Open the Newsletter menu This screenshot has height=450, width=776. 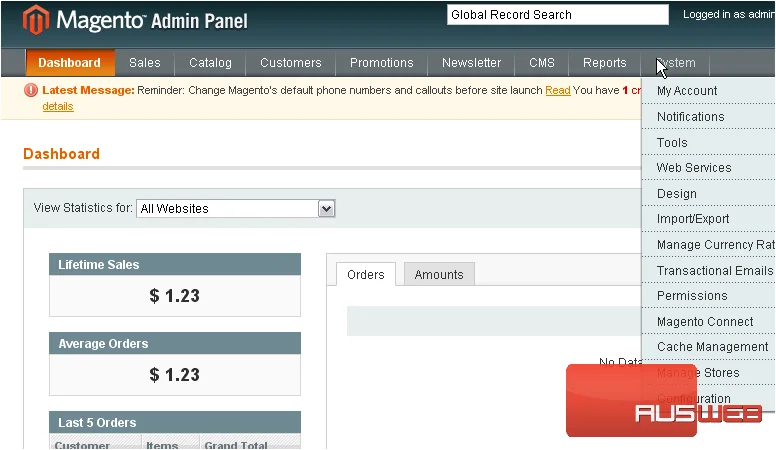(472, 63)
